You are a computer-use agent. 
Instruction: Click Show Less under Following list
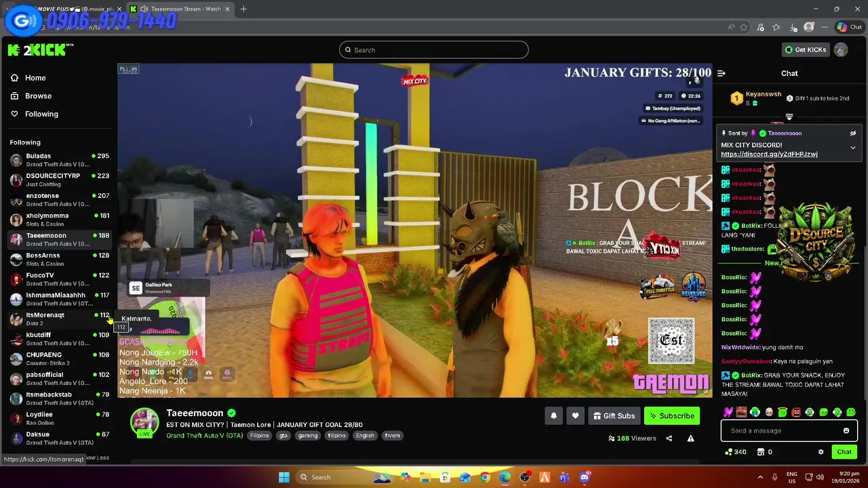tap(97, 457)
